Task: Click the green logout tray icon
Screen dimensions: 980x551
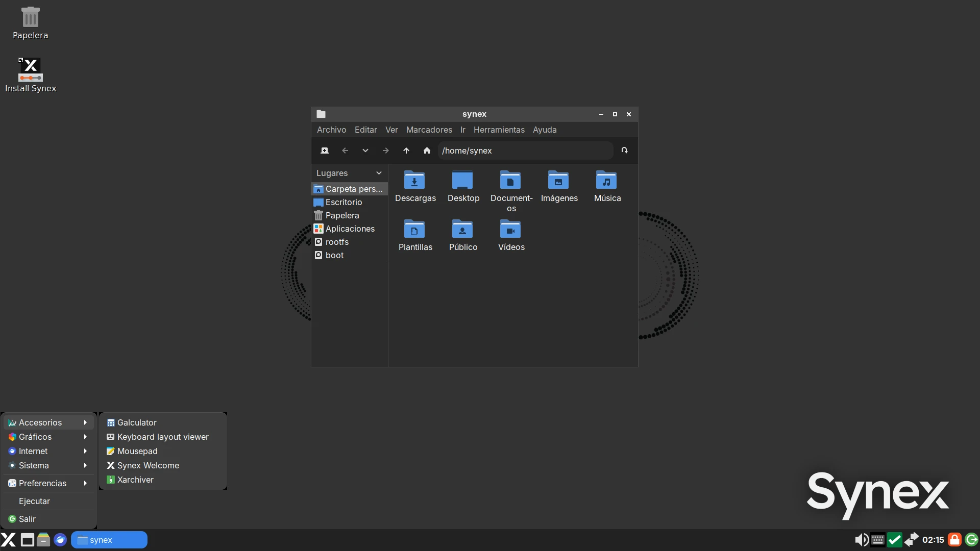Action: click(971, 540)
